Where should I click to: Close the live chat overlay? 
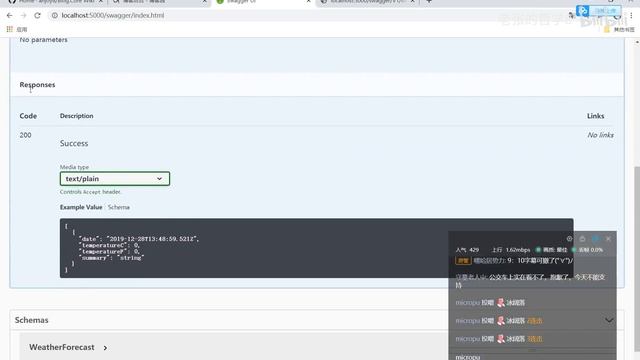[609, 239]
